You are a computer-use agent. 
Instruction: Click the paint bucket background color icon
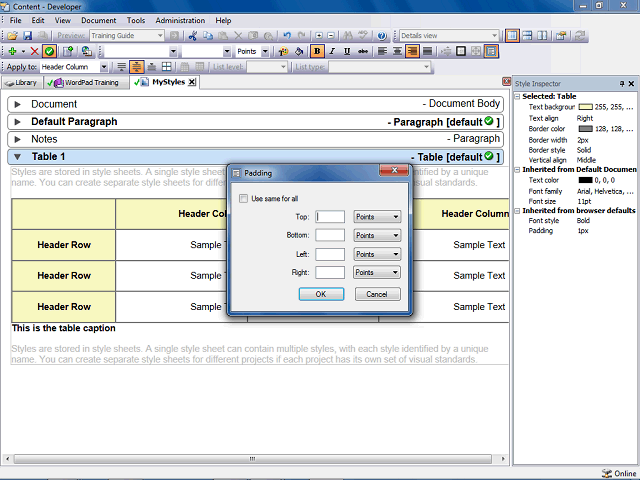tap(299, 51)
